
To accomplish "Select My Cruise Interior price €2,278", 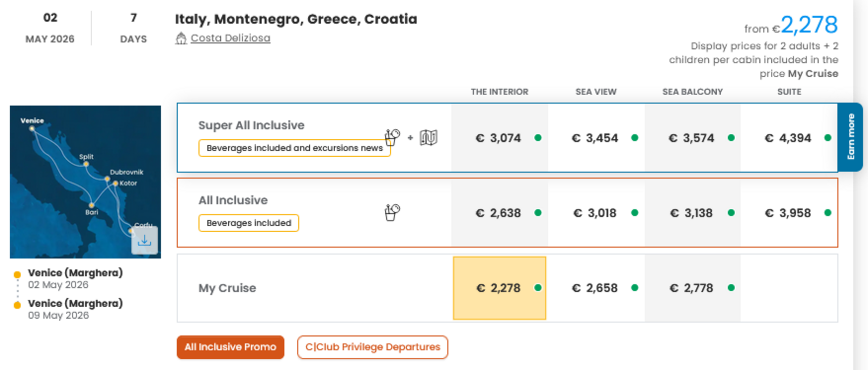I will pyautogui.click(x=499, y=288).
